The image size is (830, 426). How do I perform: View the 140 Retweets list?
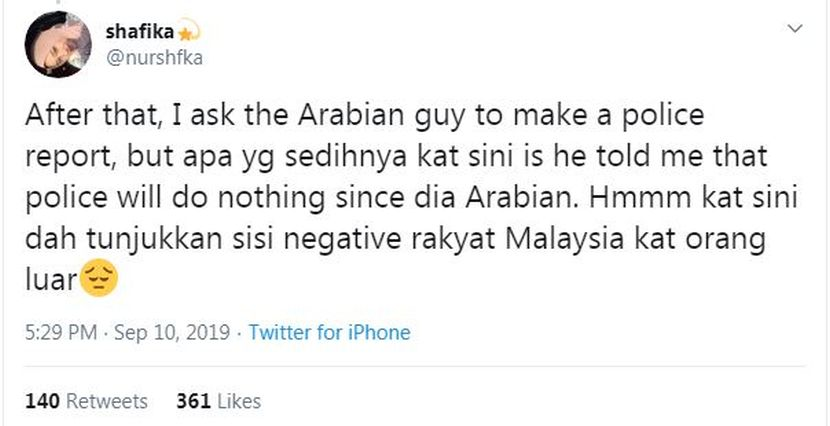coord(85,401)
